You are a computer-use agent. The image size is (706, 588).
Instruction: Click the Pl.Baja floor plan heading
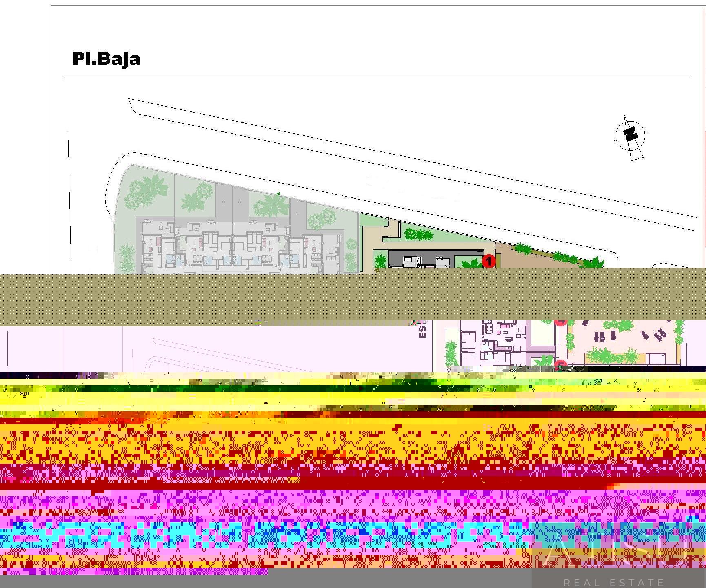[107, 59]
